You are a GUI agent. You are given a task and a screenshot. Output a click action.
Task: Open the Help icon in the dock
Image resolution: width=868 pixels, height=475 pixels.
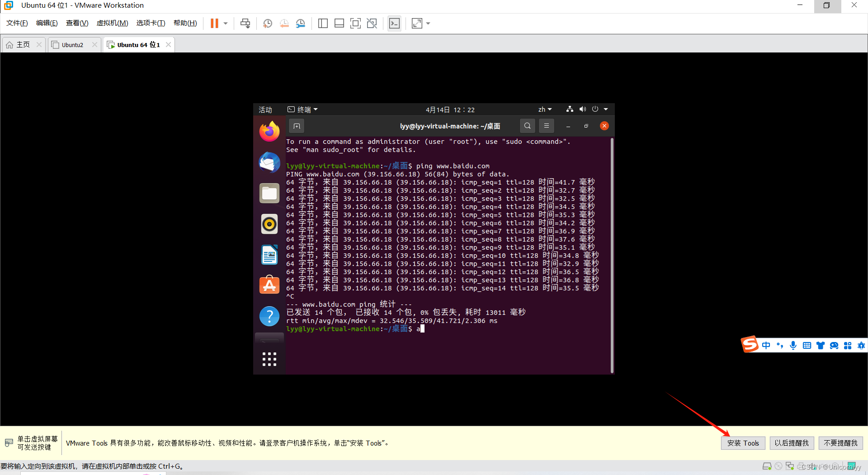(269, 316)
